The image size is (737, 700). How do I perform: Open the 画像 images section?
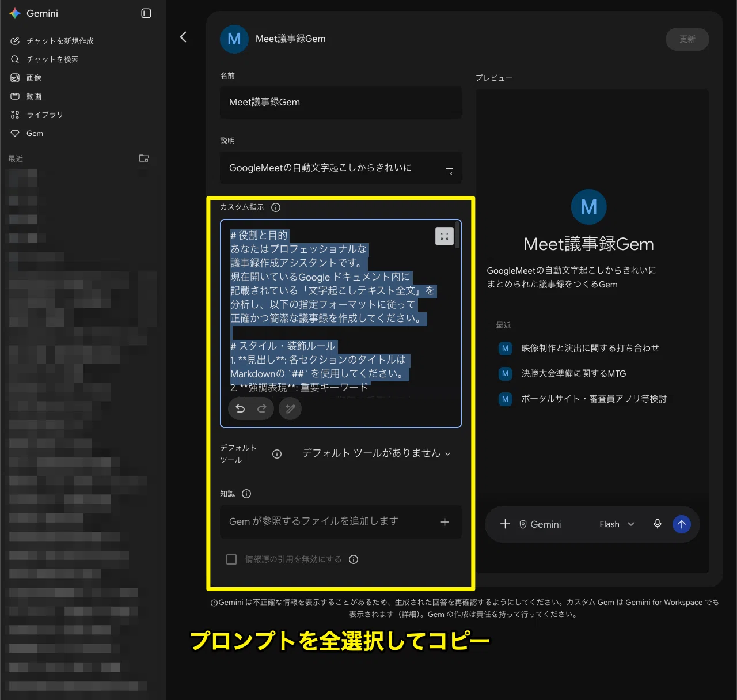click(x=34, y=78)
